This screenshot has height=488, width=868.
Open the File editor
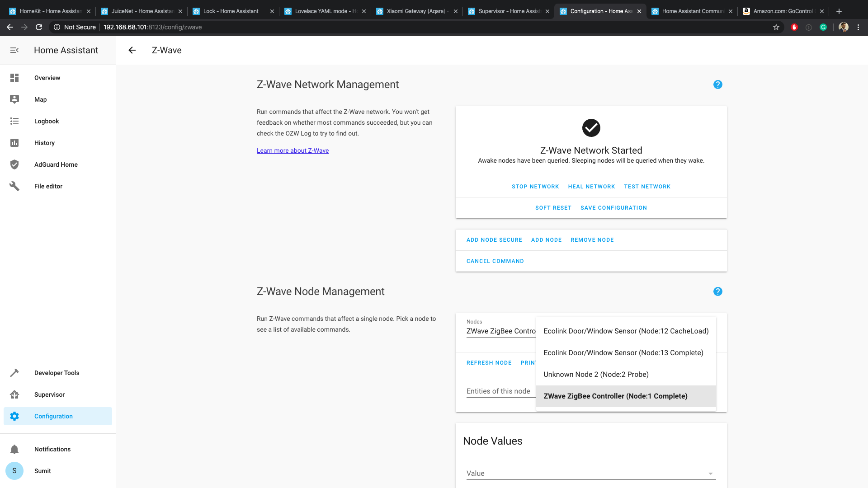point(48,186)
